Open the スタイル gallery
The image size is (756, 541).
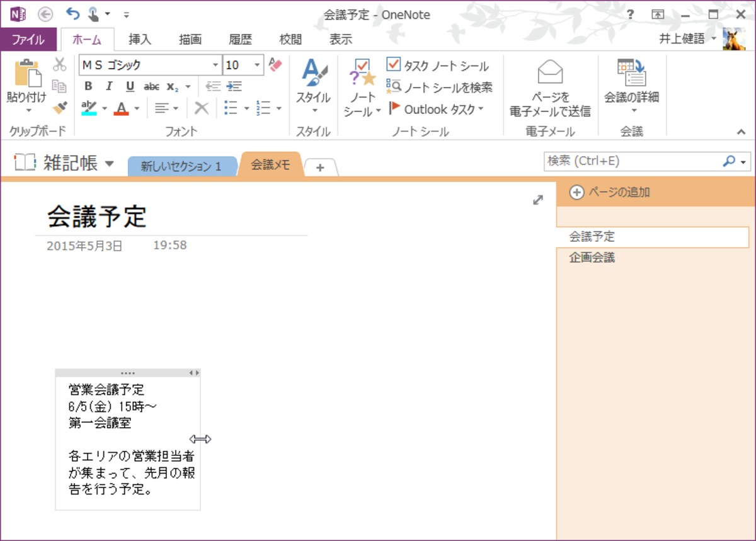coord(313,86)
